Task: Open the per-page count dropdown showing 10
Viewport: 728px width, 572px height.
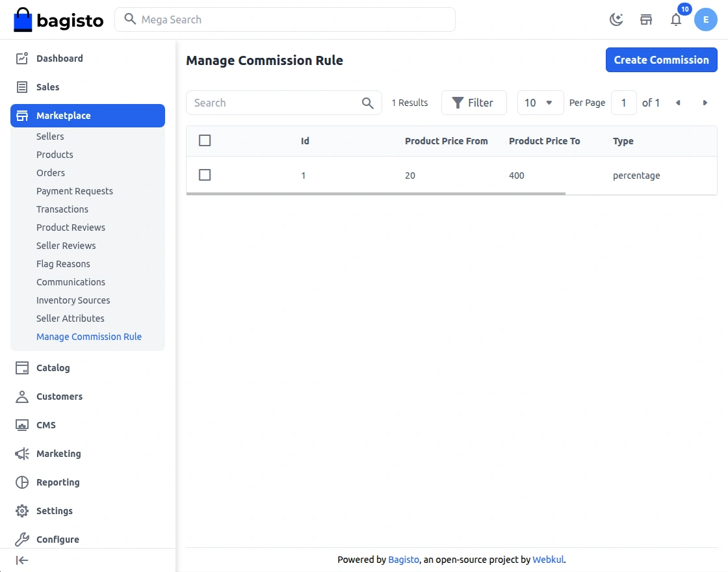Action: click(540, 103)
